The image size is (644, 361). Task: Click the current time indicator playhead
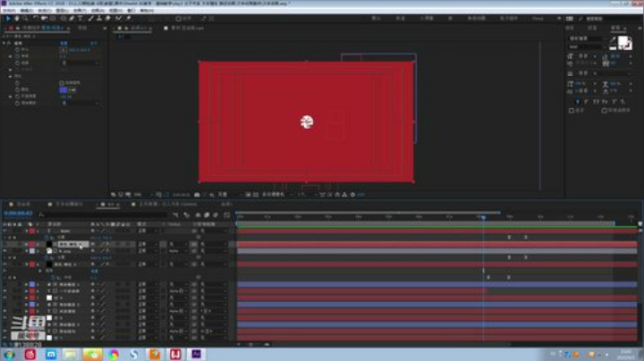(483, 216)
